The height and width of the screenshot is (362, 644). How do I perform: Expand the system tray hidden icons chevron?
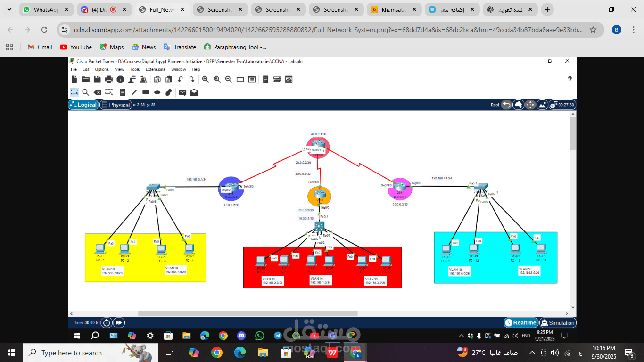coord(532,353)
